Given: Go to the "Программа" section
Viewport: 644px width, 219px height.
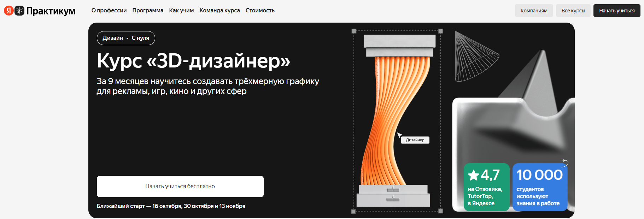Looking at the screenshot, I should coord(148,11).
